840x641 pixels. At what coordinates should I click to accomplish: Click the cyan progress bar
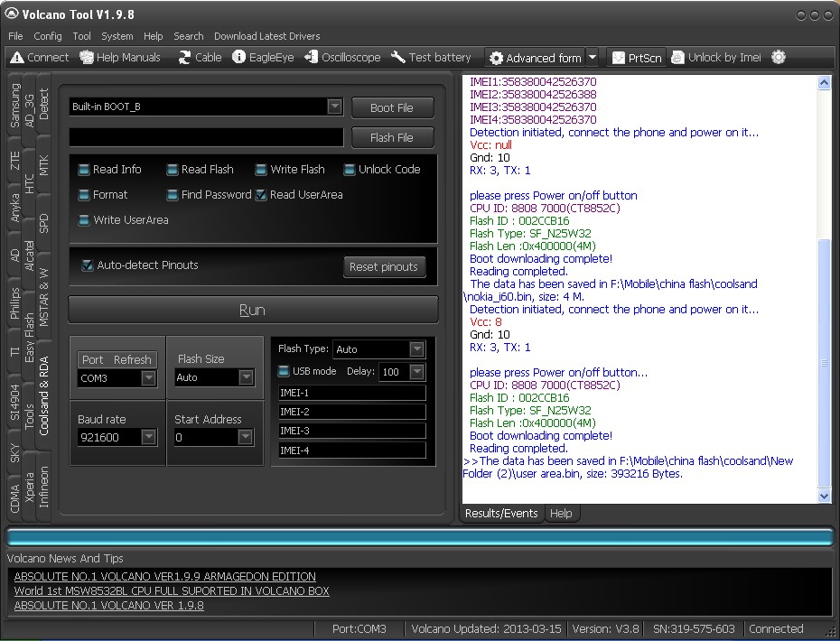click(419, 538)
